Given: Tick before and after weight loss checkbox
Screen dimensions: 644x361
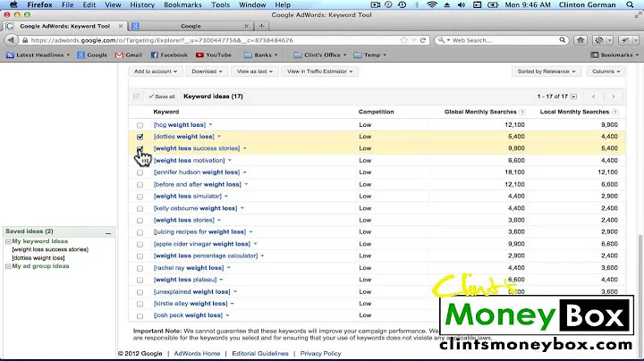Looking at the screenshot, I should click(x=140, y=185).
